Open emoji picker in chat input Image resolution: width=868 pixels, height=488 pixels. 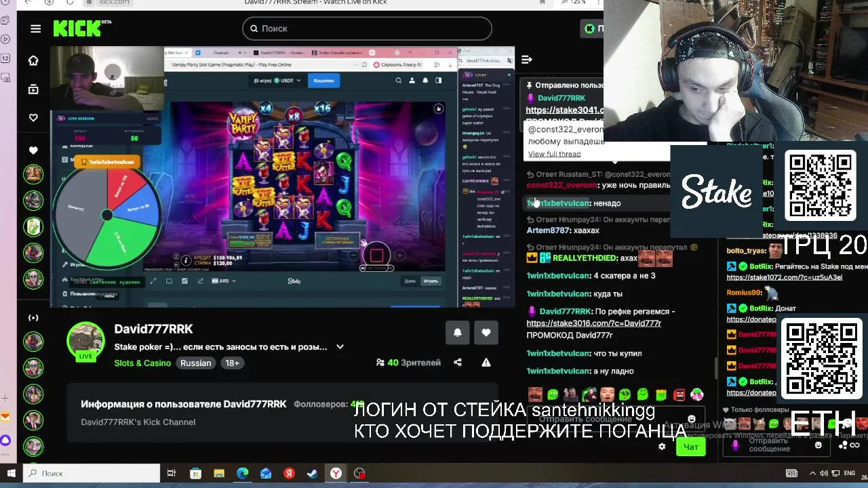coord(691,420)
